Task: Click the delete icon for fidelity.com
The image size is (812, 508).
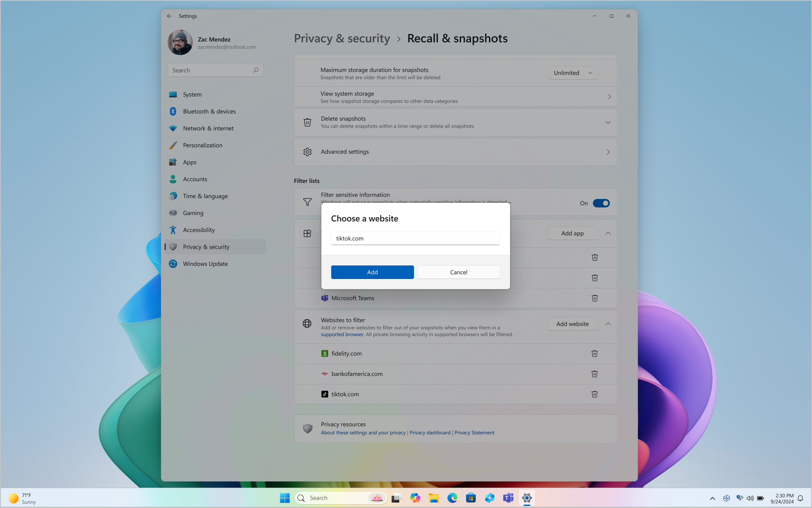Action: click(595, 353)
